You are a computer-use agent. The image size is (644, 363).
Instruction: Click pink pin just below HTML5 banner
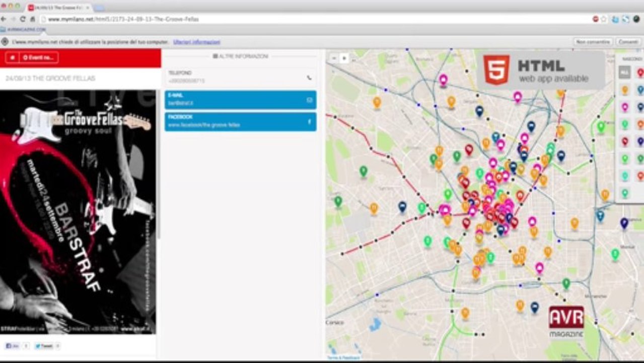click(518, 96)
